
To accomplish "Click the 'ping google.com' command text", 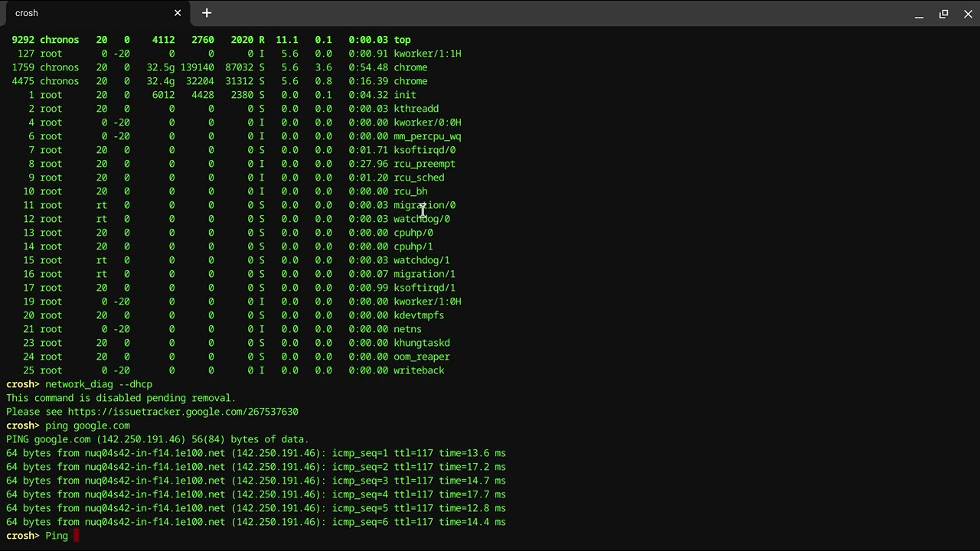I will [x=87, y=425].
